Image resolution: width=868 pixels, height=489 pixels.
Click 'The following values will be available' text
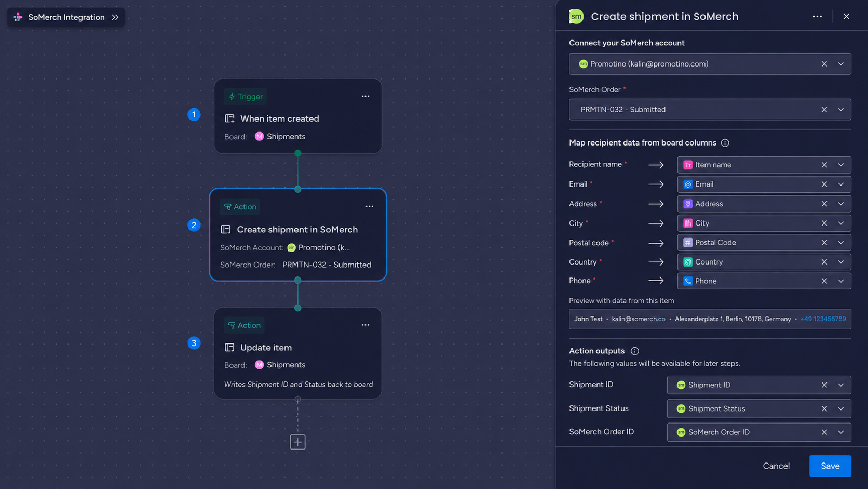(x=655, y=364)
